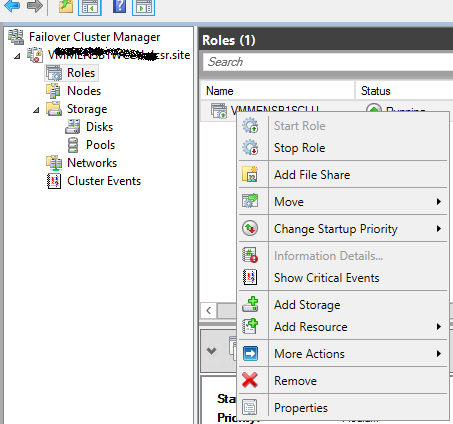The width and height of the screenshot is (453, 424).
Task: Click the Failover Cluster Manager root icon
Action: (x=16, y=37)
